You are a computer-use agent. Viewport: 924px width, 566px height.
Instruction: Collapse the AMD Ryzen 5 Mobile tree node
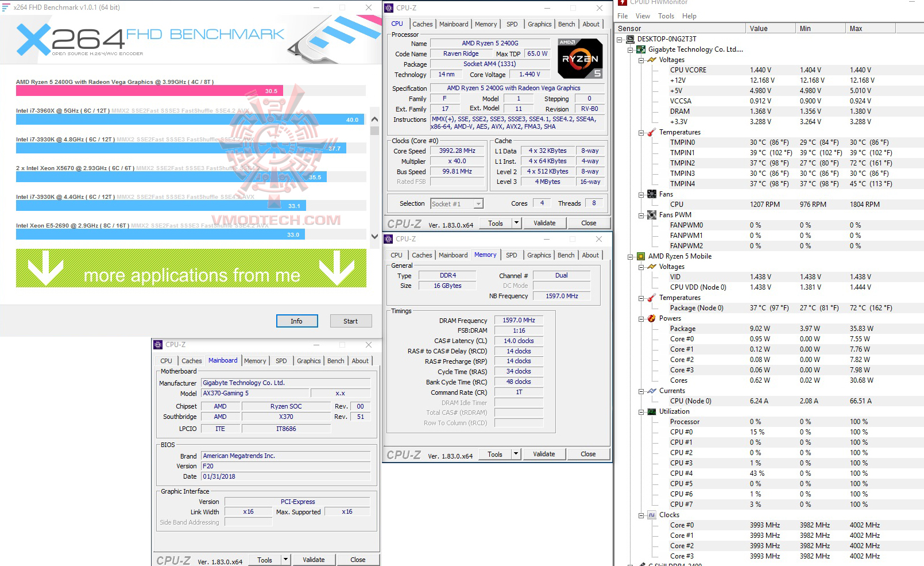tap(630, 256)
